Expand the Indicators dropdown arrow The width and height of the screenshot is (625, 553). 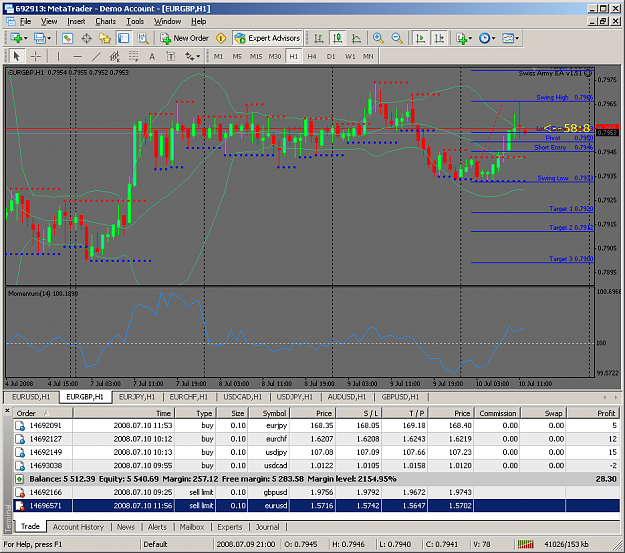(x=470, y=38)
